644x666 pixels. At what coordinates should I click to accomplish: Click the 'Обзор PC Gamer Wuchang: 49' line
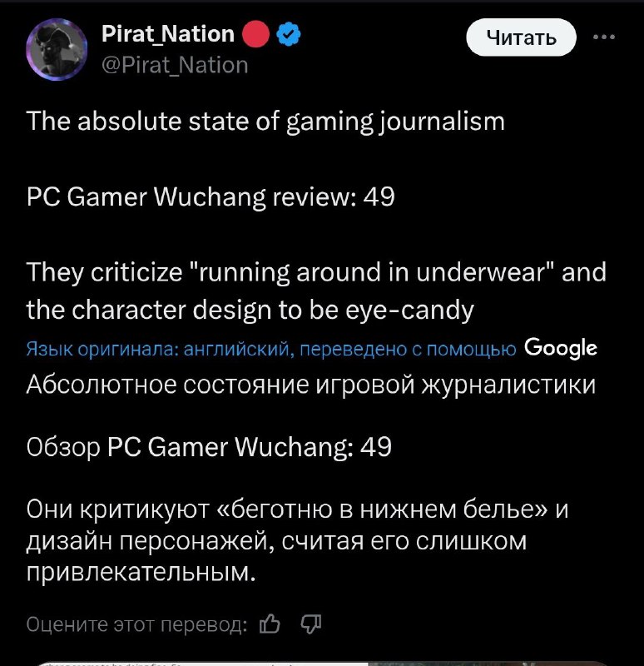click(x=209, y=447)
